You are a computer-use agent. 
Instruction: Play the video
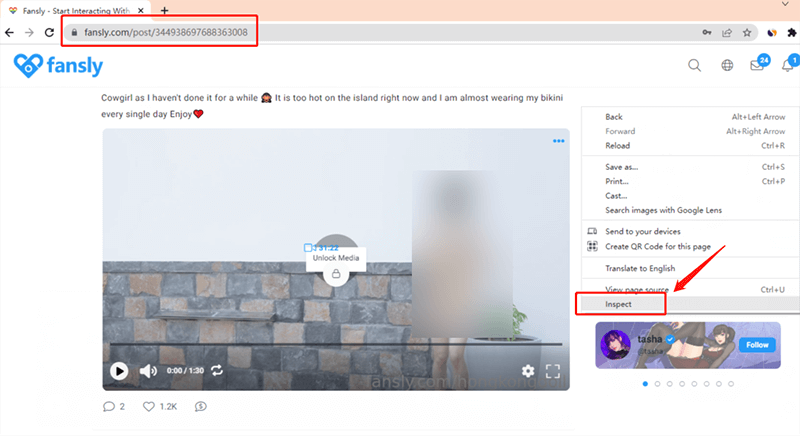point(119,371)
